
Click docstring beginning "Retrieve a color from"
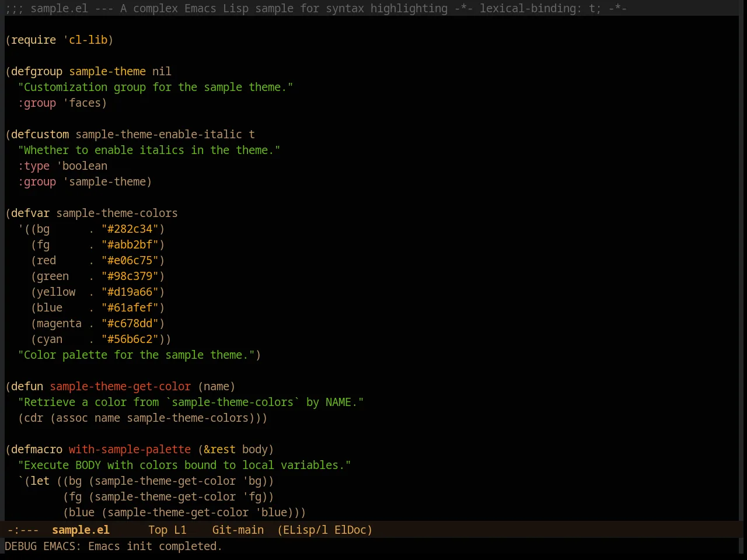tap(191, 402)
